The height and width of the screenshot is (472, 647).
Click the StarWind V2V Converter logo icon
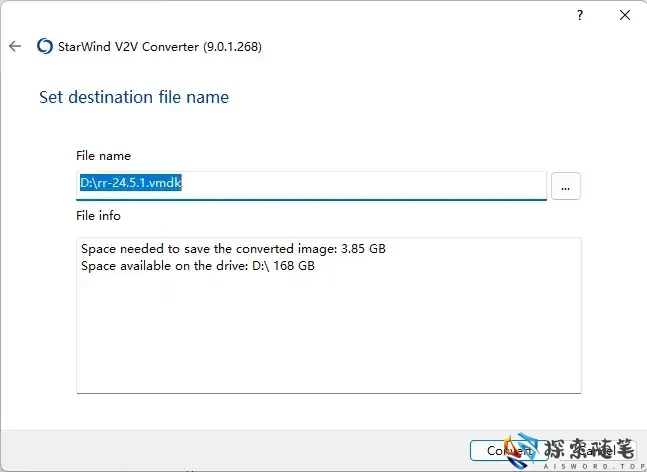click(44, 46)
